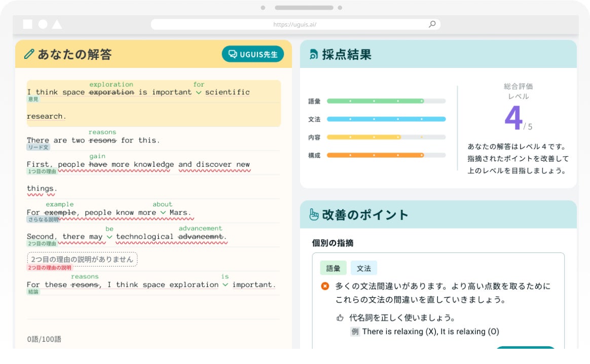590x364 pixels.
Task: Click the 採点結果 scoring icon
Action: [314, 55]
